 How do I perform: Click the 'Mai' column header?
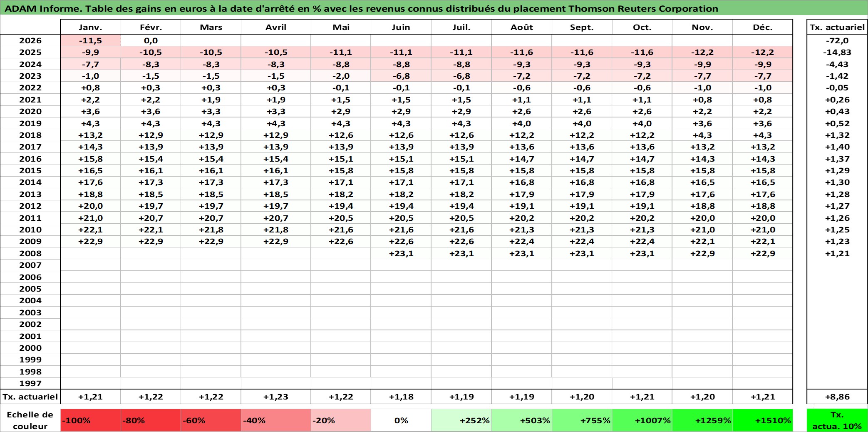341,27
